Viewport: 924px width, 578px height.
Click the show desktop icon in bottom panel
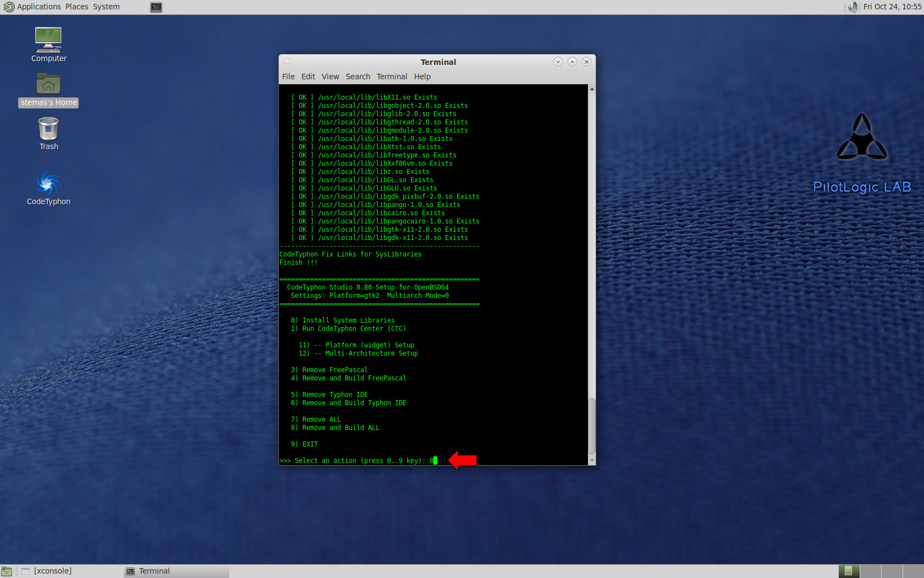click(7, 571)
